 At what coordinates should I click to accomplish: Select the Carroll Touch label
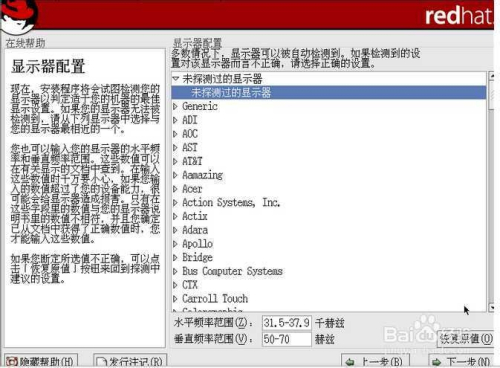tap(215, 299)
